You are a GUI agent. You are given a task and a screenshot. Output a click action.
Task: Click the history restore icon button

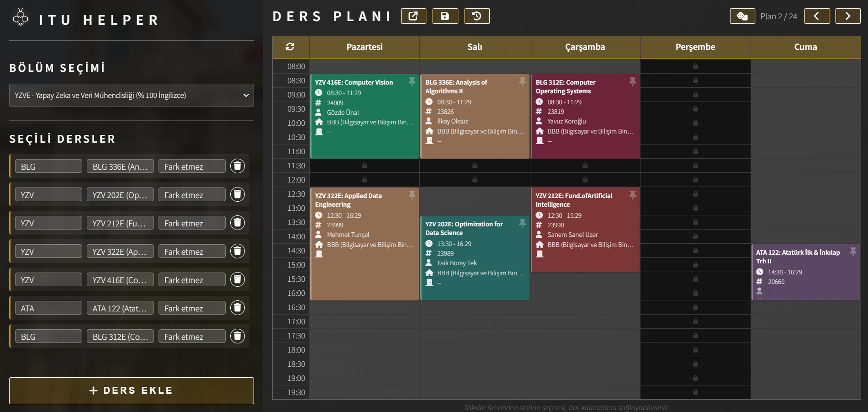[477, 16]
